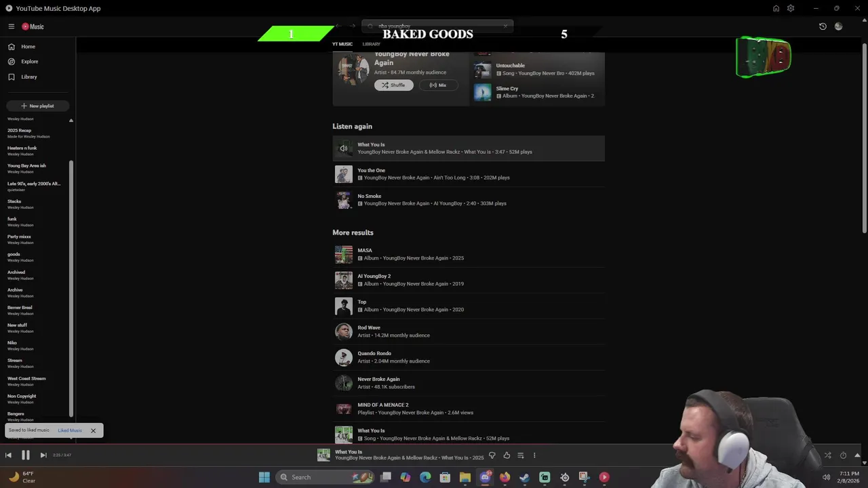Switch to the YT MUSIC tab
The width and height of the screenshot is (868, 488).
pyautogui.click(x=342, y=44)
